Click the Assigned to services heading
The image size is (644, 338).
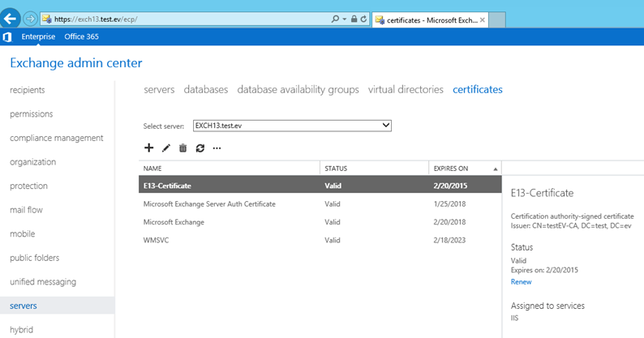(547, 306)
